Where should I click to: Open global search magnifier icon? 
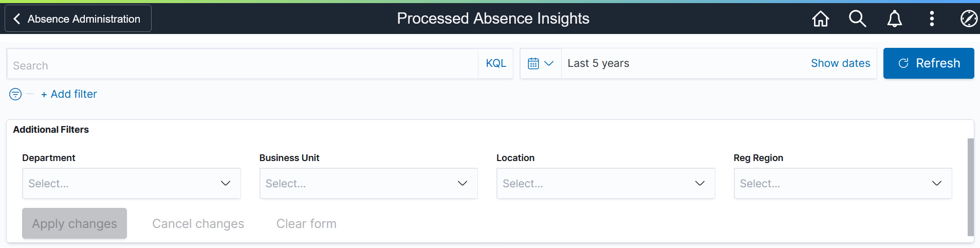[x=857, y=19]
